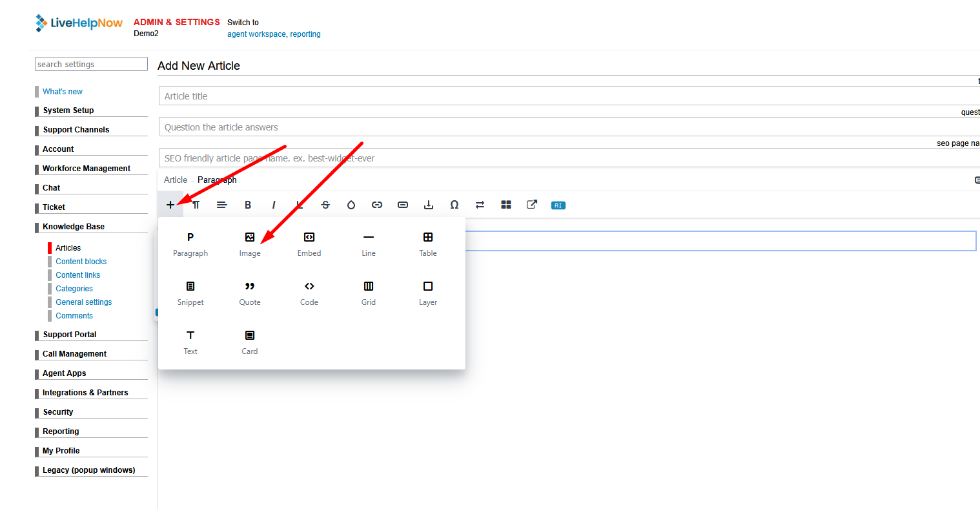Click the insert link toolbar icon
980x509 pixels.
click(x=377, y=205)
